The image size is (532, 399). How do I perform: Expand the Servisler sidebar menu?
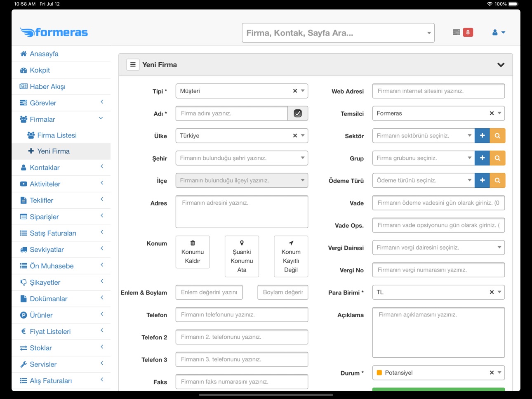tap(61, 364)
